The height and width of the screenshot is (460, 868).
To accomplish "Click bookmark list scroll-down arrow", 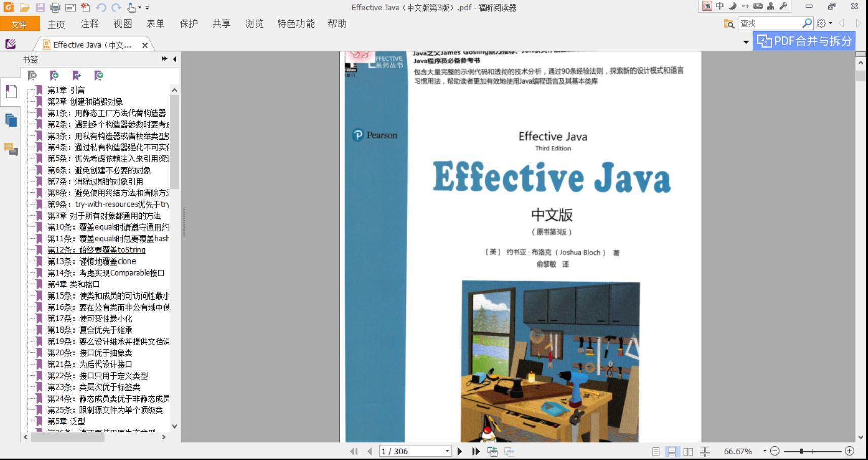I will [x=175, y=426].
